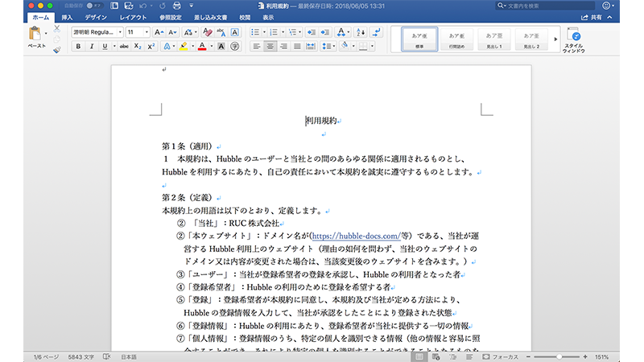Apply distributed alignment to the paragraph
Screen dimensions: 644x362
pyautogui.click(x=311, y=47)
